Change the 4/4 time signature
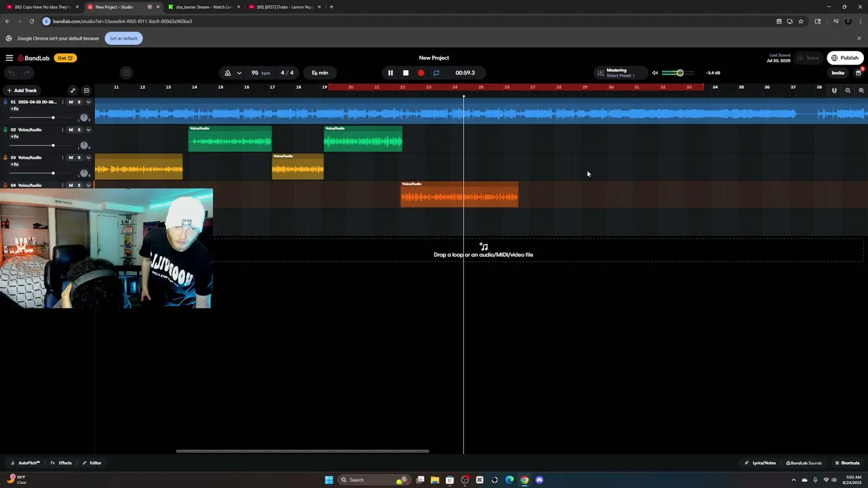The image size is (868, 488). point(288,73)
